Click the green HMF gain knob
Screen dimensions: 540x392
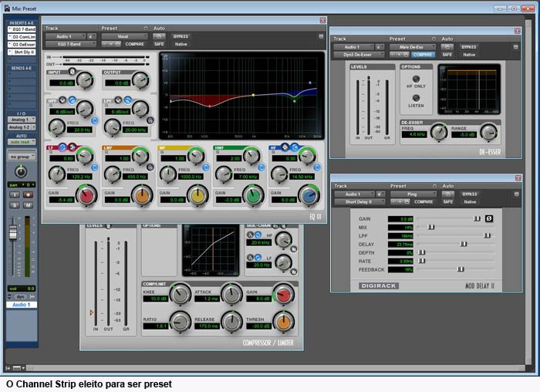(253, 196)
